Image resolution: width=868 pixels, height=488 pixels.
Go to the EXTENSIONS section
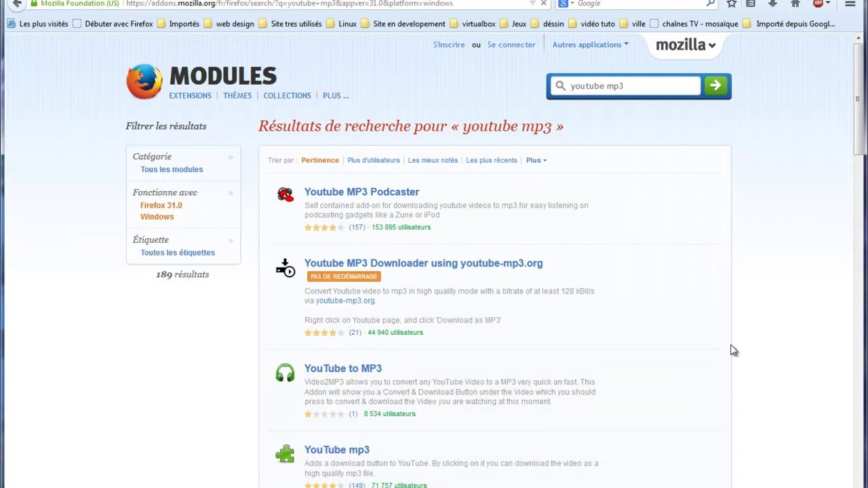[190, 96]
